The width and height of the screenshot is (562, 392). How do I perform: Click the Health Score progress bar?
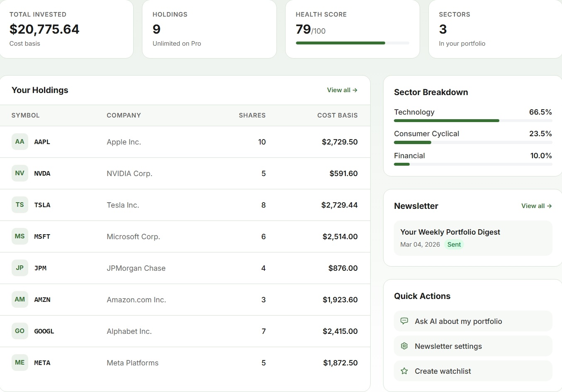352,43
